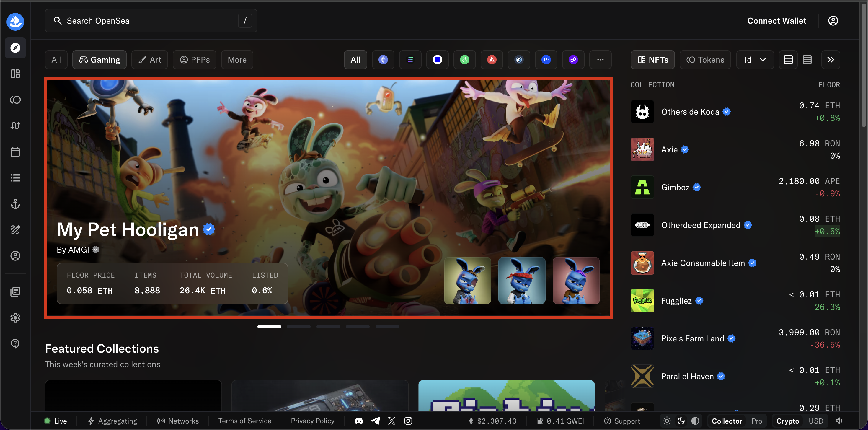The image size is (868, 430).
Task: Go to second carousel slide indicator
Action: click(298, 327)
